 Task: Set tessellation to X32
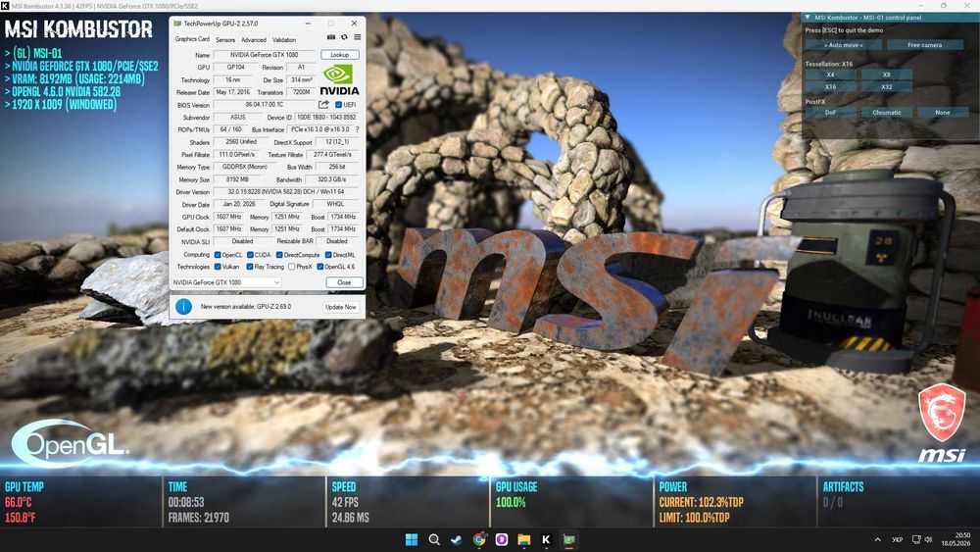[x=887, y=87]
